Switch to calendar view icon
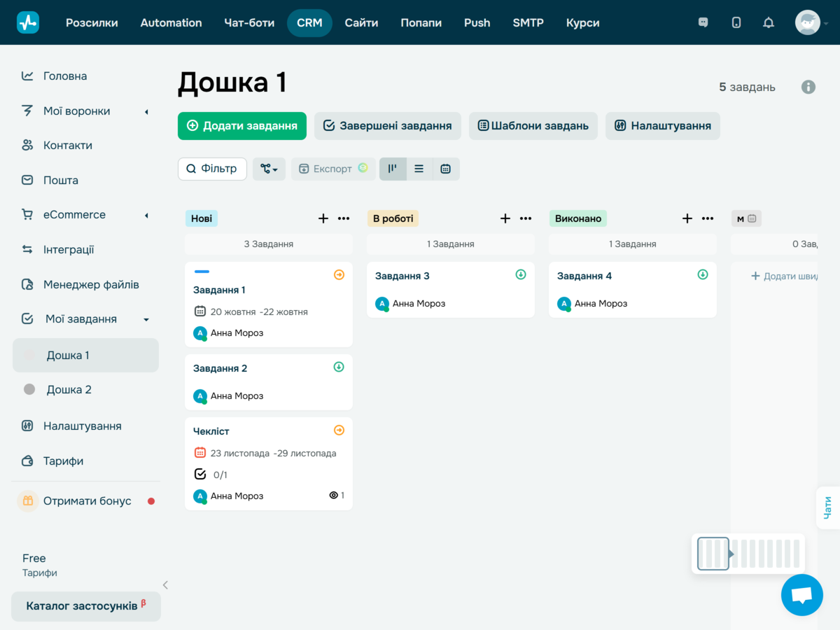This screenshot has height=630, width=840. coord(445,169)
